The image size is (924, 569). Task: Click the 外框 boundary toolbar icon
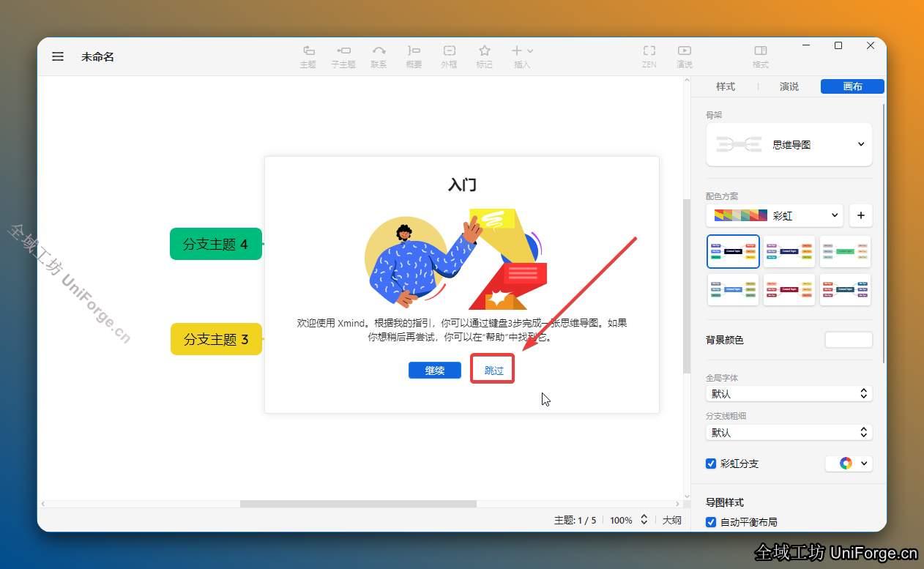click(449, 56)
